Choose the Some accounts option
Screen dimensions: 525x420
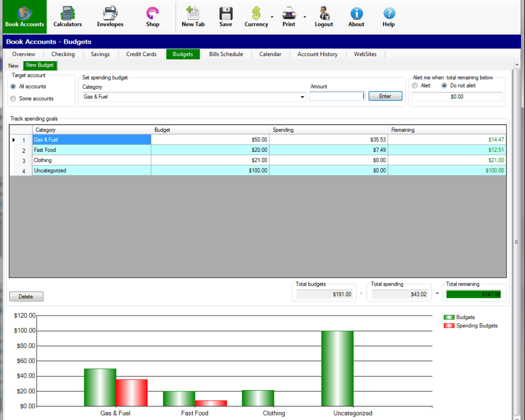tap(13, 98)
